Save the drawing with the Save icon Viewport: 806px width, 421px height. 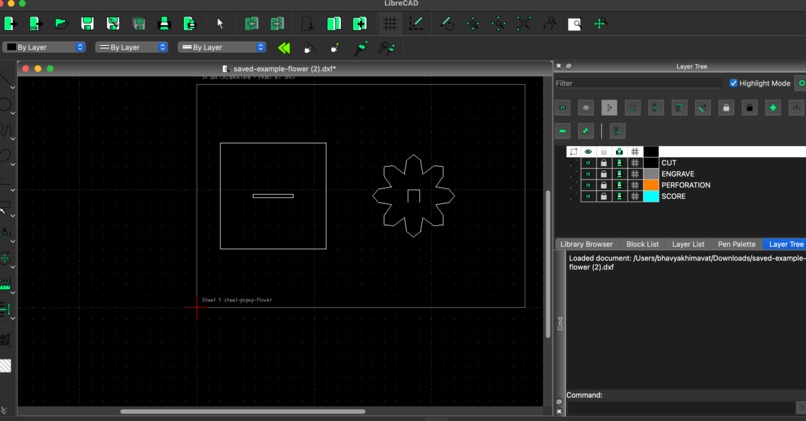tap(87, 24)
